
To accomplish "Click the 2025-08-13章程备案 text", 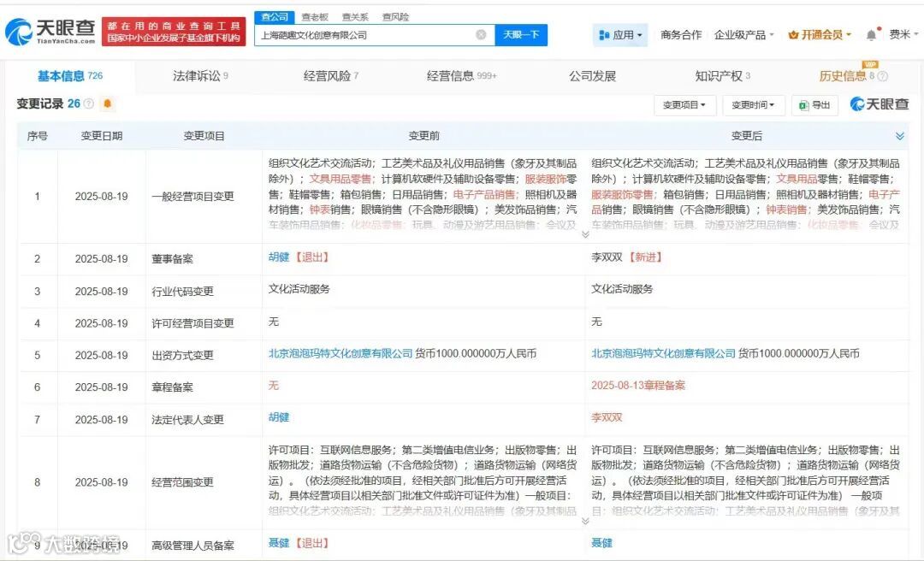I will (638, 386).
